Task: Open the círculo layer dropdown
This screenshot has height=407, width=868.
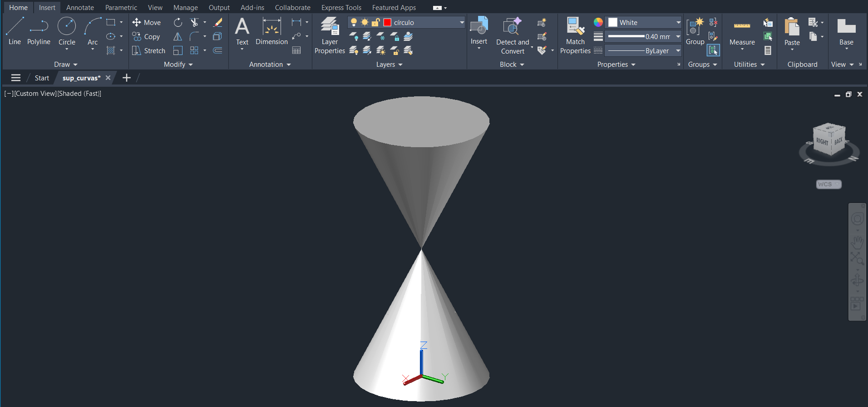Action: (x=462, y=22)
